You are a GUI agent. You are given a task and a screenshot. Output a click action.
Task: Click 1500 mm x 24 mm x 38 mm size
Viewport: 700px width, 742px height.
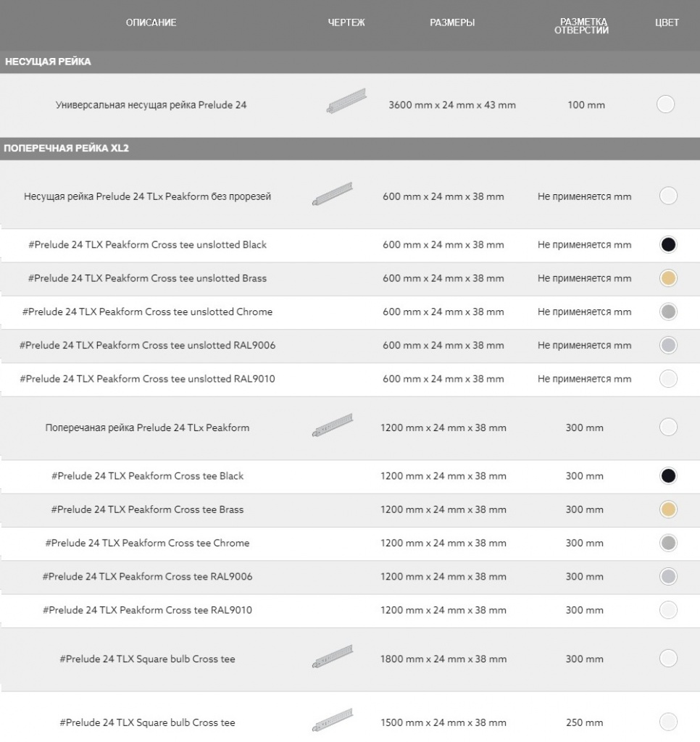(443, 722)
